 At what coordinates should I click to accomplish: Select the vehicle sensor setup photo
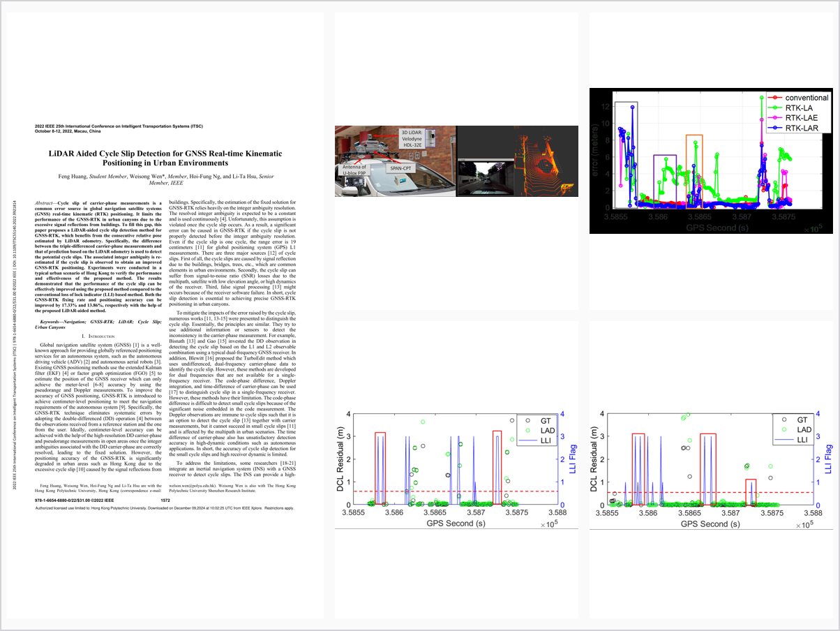coord(396,161)
